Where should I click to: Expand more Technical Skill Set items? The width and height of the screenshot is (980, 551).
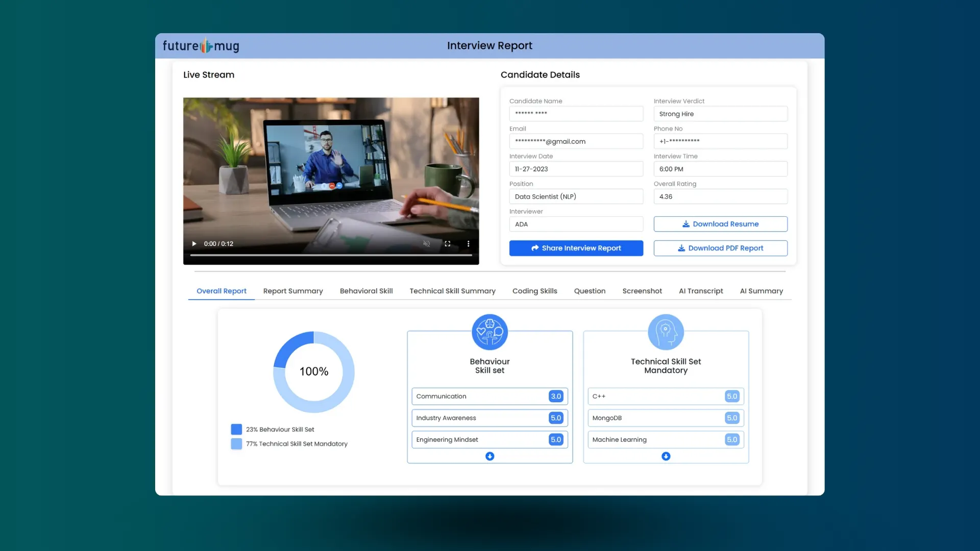(x=666, y=456)
